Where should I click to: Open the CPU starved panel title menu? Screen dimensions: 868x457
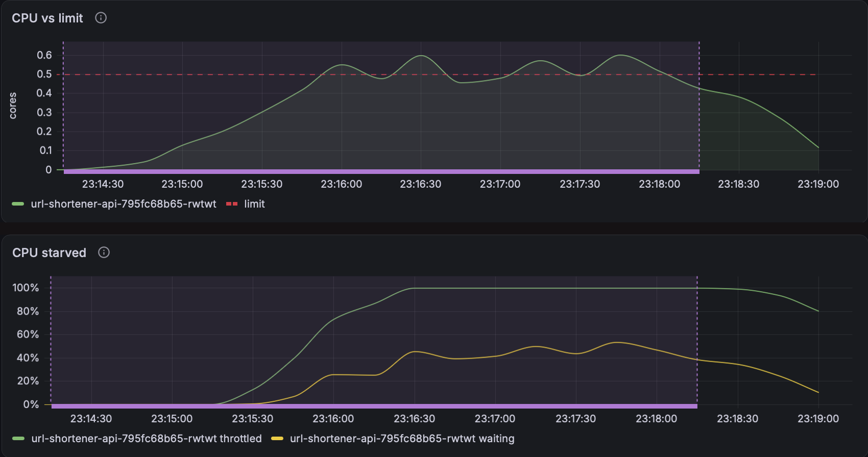click(49, 252)
